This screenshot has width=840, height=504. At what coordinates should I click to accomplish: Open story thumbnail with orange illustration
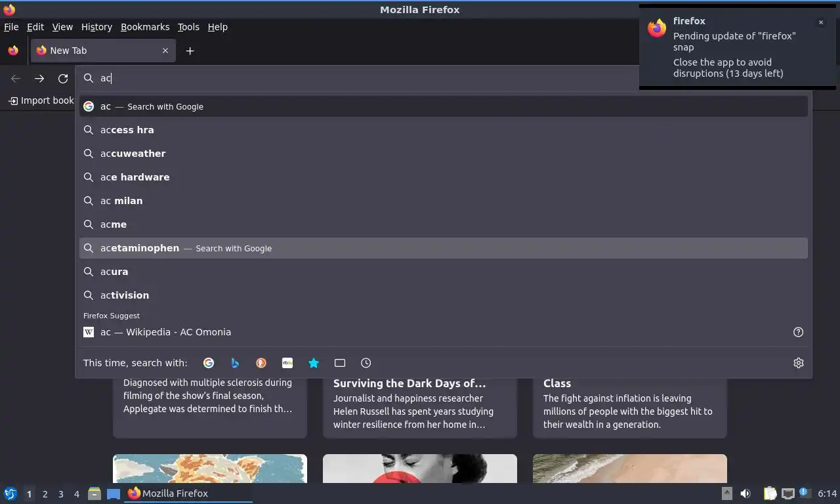pos(210,469)
